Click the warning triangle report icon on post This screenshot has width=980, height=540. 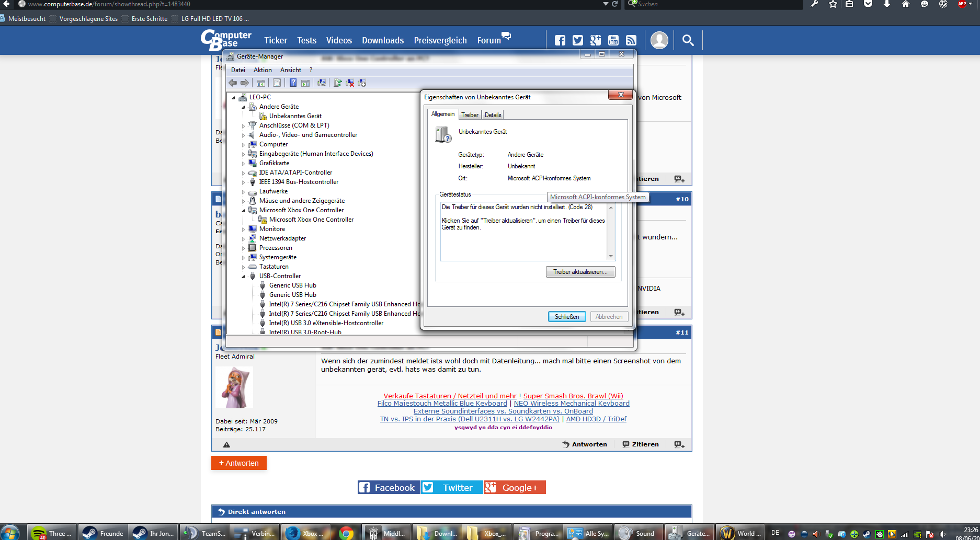(226, 445)
